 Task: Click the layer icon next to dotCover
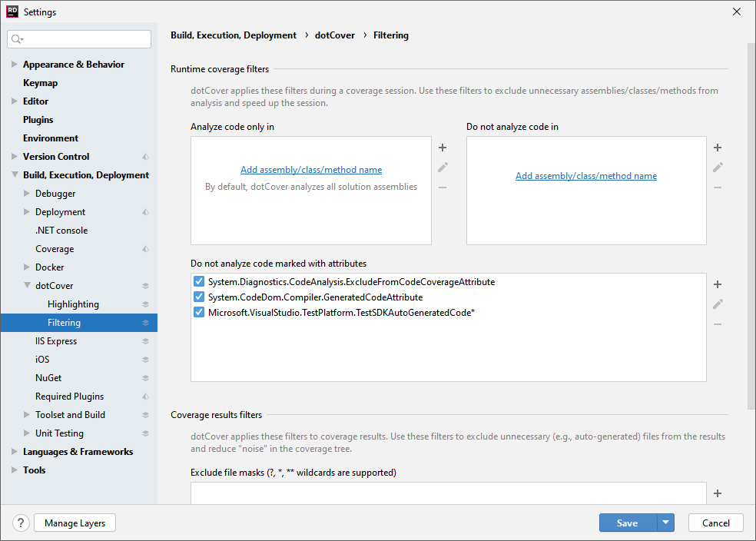(x=145, y=286)
